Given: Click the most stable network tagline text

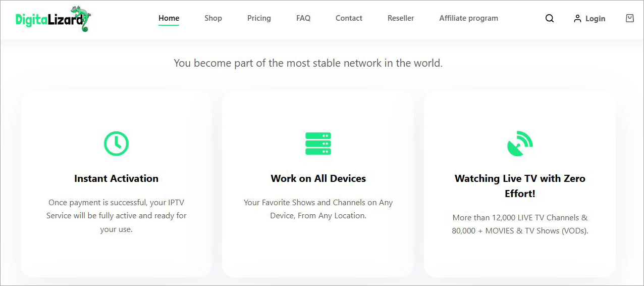Looking at the screenshot, I should click(308, 63).
